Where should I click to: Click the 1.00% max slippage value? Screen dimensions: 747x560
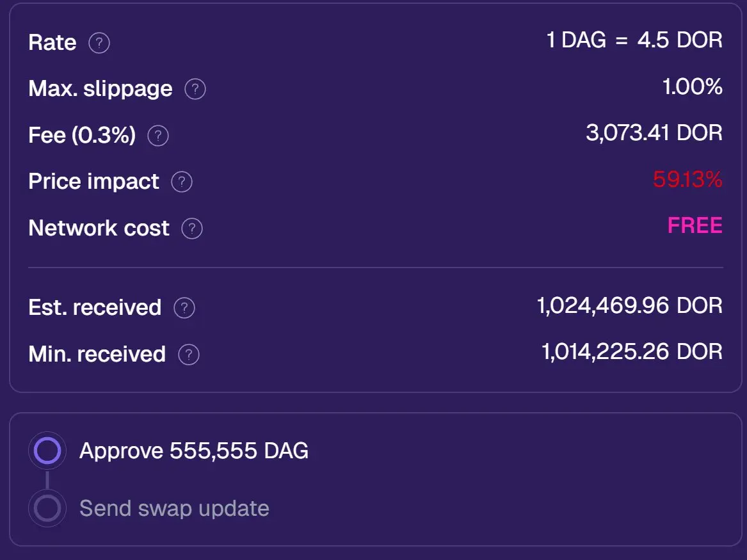pos(692,86)
